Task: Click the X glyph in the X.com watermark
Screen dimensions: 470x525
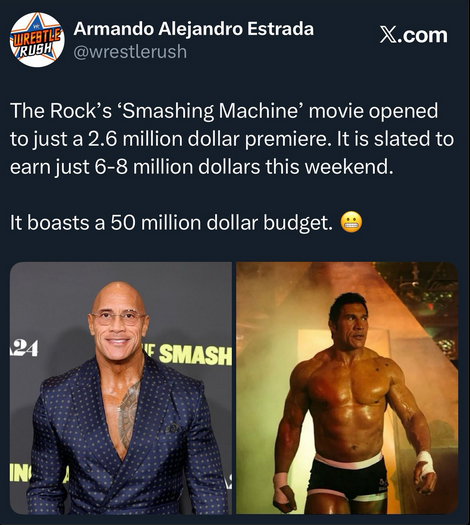Action: tap(388, 35)
